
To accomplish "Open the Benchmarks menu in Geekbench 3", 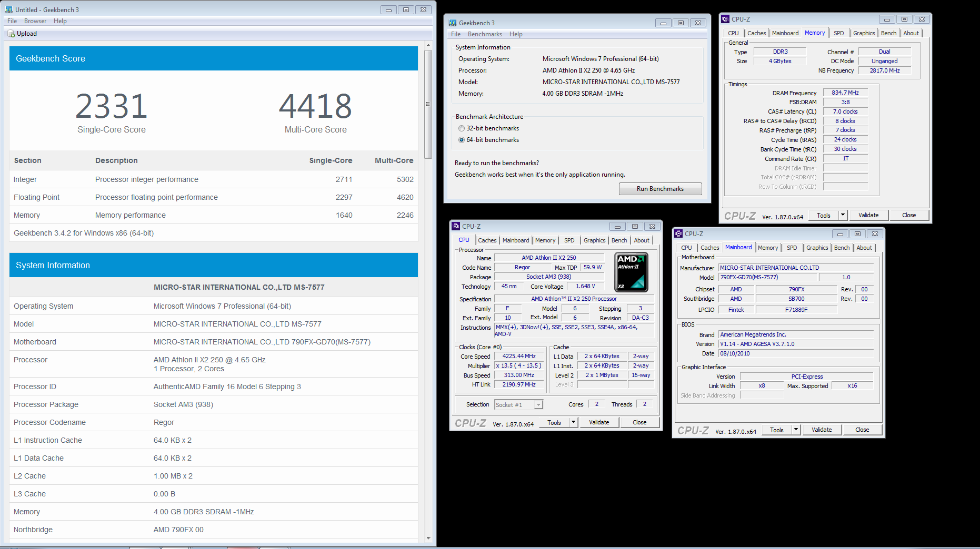I will (x=485, y=34).
